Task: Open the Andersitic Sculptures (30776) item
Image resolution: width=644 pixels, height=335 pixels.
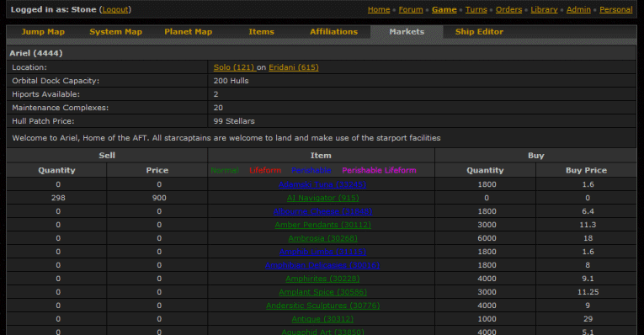Action: coord(322,306)
